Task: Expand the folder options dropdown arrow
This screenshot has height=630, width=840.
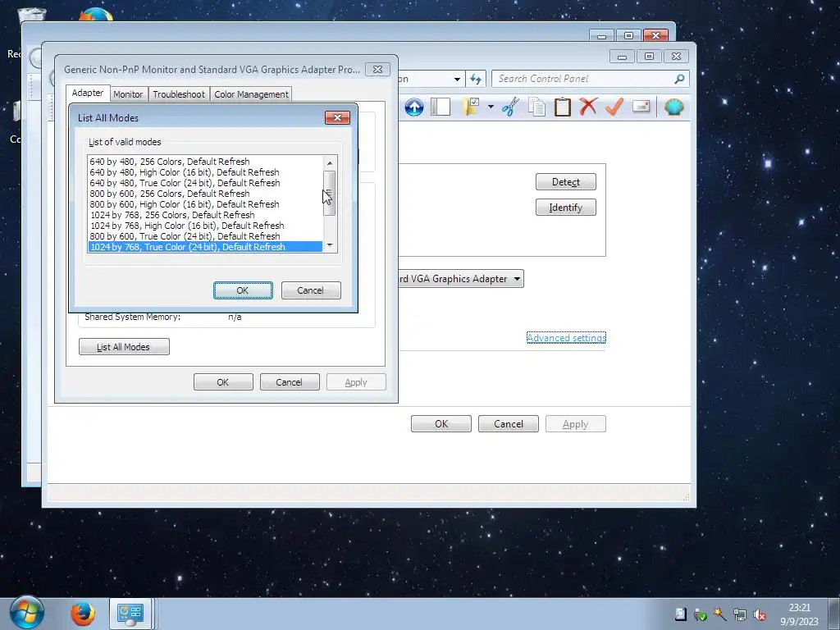Action: pyautogui.click(x=491, y=107)
